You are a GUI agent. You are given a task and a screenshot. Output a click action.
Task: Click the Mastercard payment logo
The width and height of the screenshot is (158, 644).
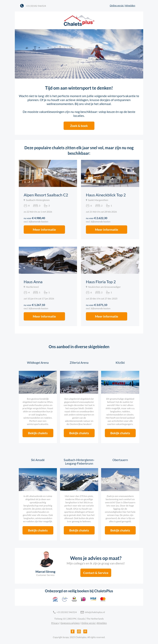[x=103, y=599]
